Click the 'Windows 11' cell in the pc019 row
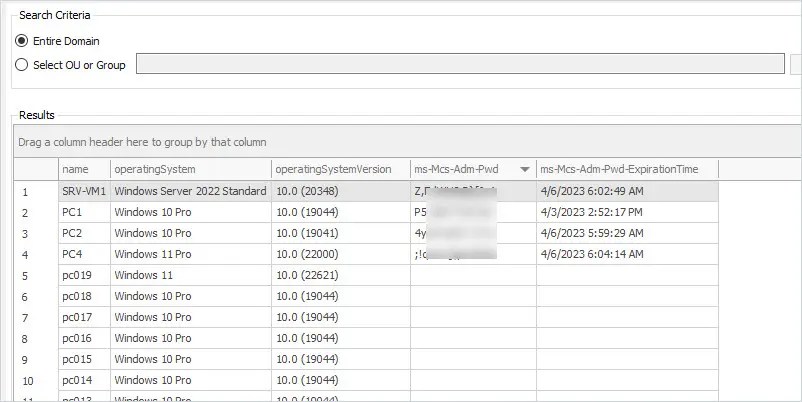802x402 pixels. click(x=191, y=275)
